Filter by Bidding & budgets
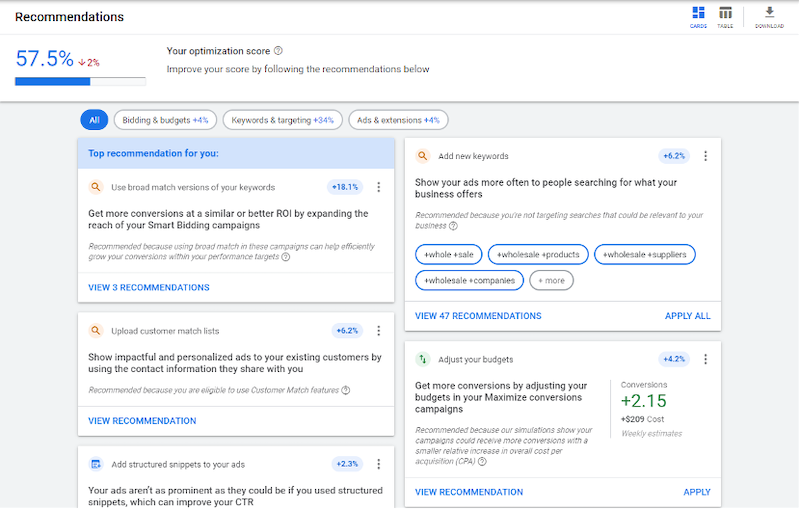Viewport: 800px width, 509px height. [x=165, y=120]
